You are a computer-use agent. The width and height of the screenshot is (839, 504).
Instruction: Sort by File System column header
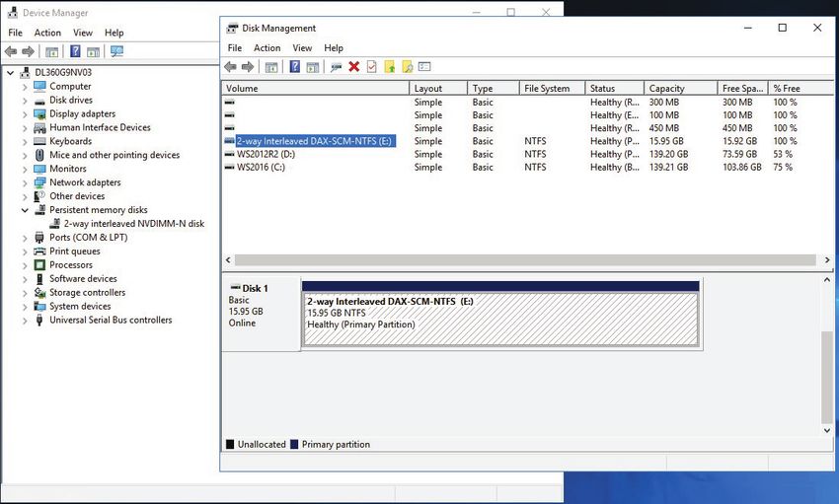pos(552,88)
